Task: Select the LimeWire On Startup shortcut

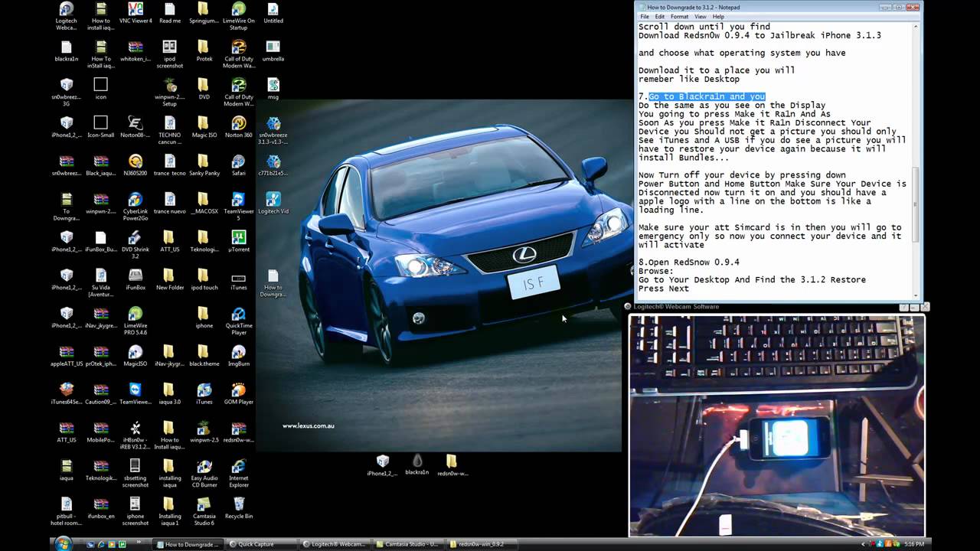Action: point(239,16)
